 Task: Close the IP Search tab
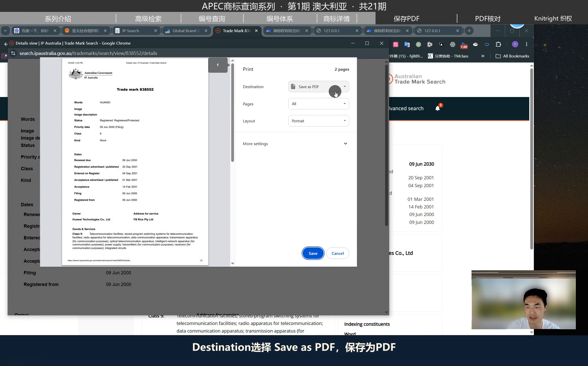click(155, 31)
